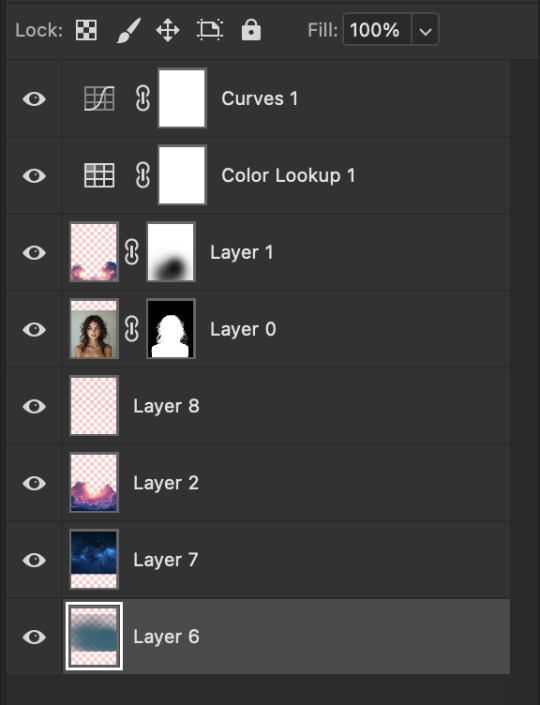Select the Curves 1 adjustment icon
The height and width of the screenshot is (705, 540).
tap(99, 98)
